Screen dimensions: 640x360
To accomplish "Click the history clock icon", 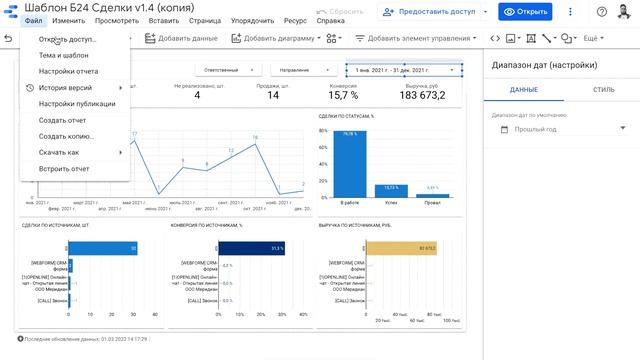I will click(x=29, y=88).
